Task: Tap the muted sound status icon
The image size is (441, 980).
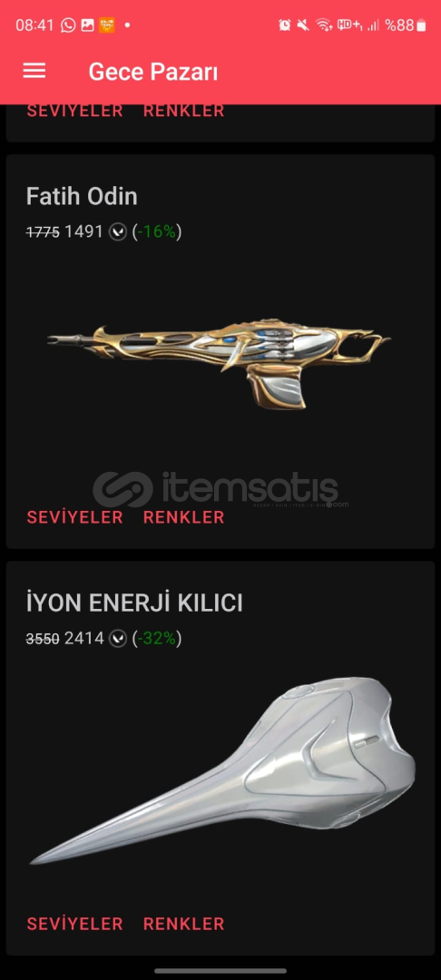Action: (303, 25)
